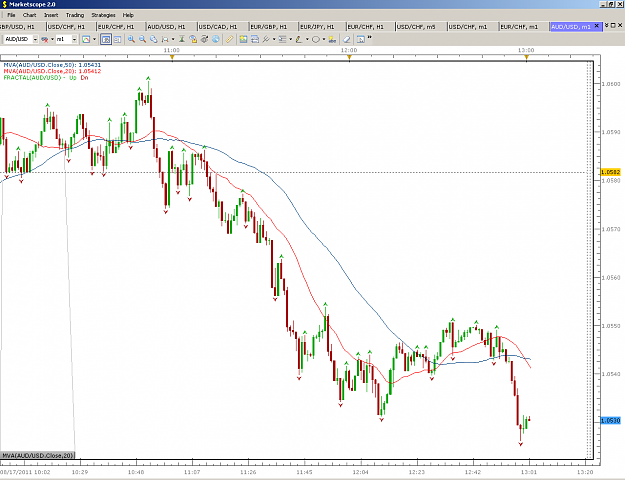Select the eraser tool

click(346, 39)
